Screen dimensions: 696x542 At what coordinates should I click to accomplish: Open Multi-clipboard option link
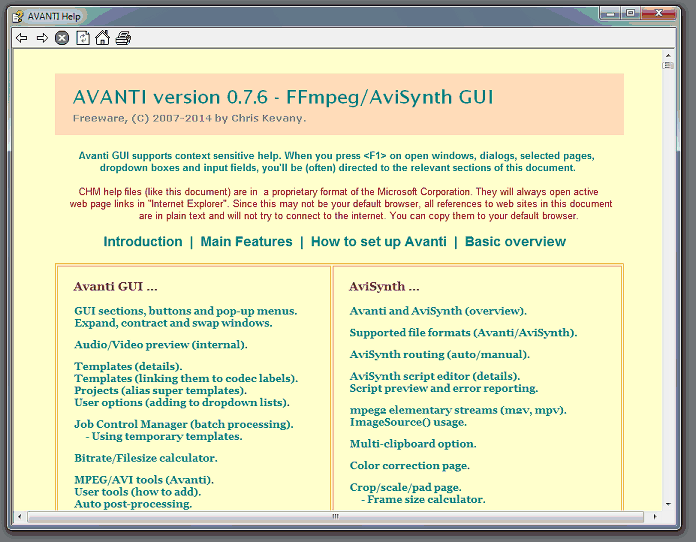click(413, 443)
